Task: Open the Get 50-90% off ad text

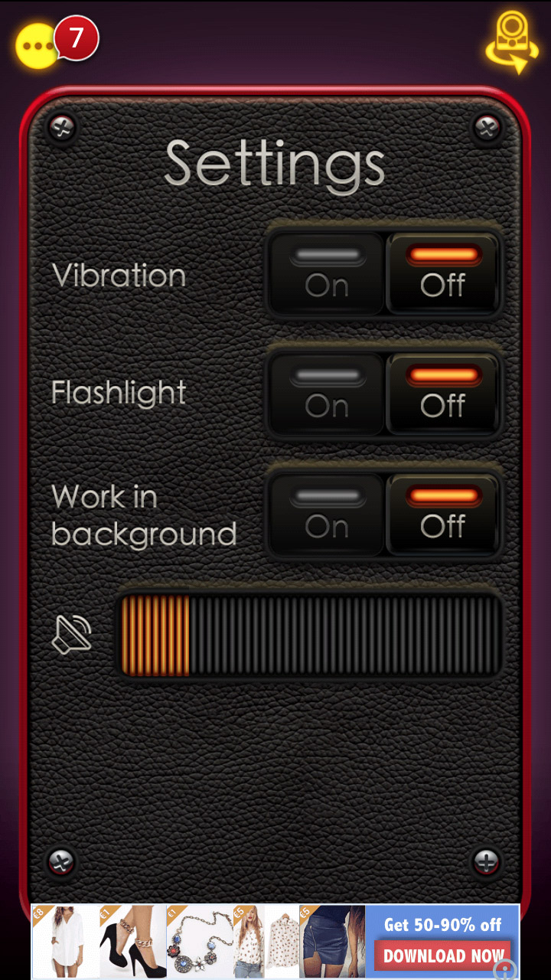Action: click(442, 924)
